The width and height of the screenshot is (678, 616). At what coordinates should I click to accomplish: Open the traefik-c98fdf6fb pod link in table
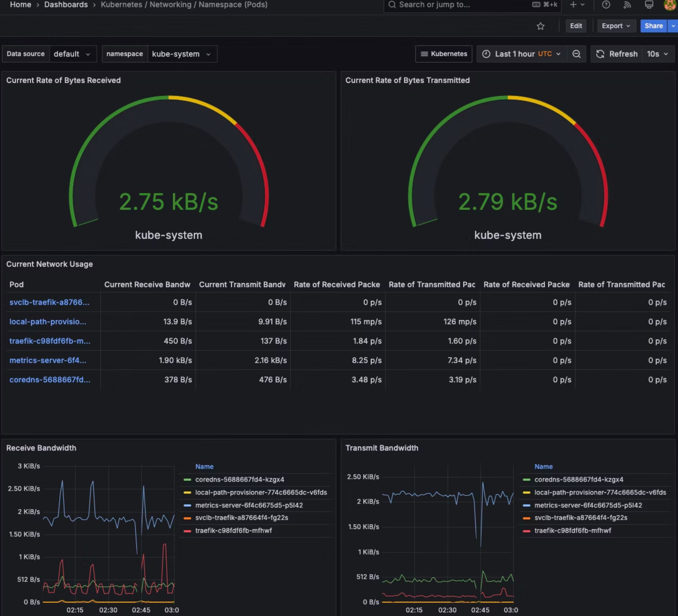(x=50, y=341)
